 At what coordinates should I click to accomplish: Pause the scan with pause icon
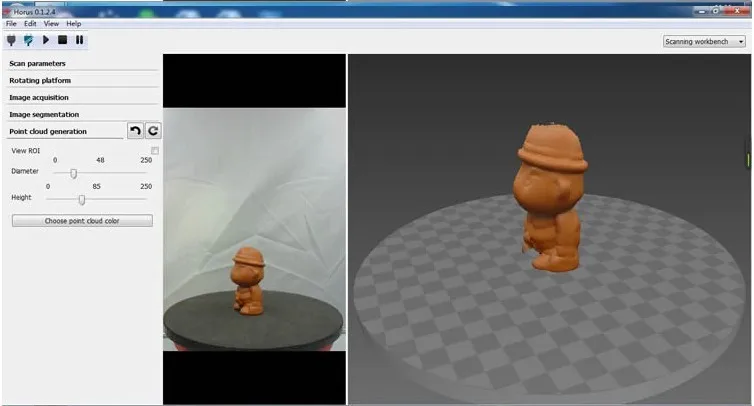point(79,40)
